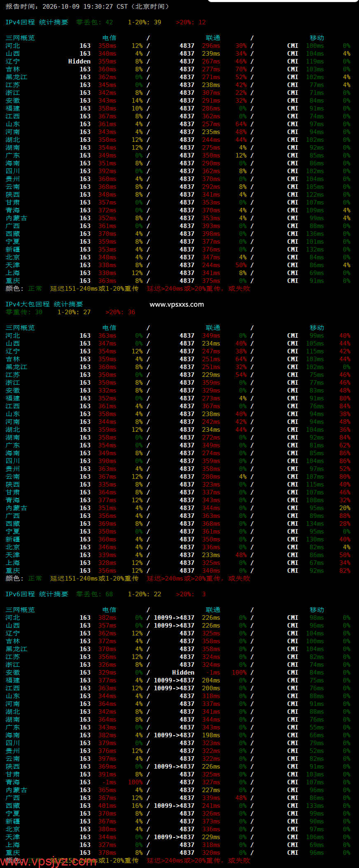Click '204ms' 联通 latency in IPv6 福建 row
This screenshot has width=359, height=868.
coord(211,680)
